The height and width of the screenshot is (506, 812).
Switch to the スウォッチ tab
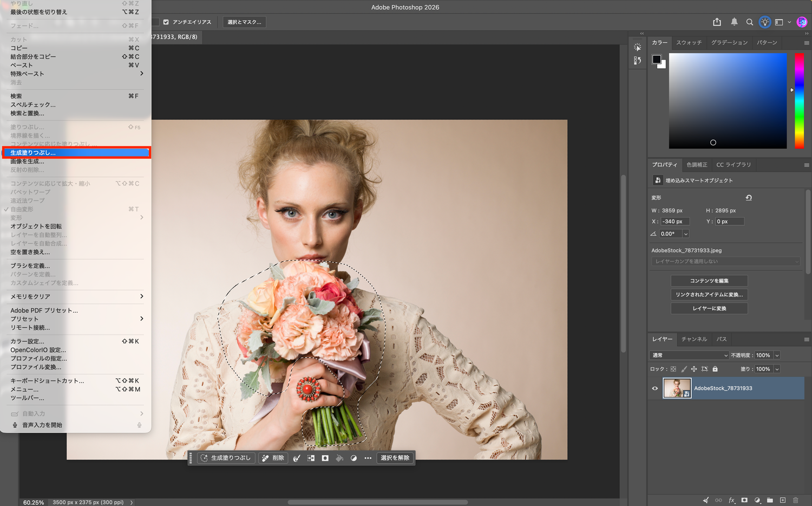coord(689,42)
